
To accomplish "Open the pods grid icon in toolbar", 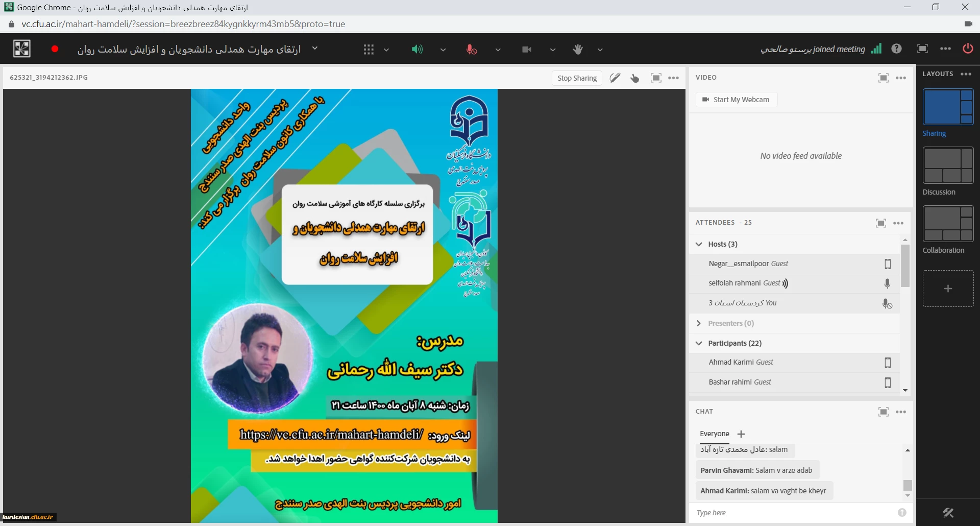I will [x=369, y=50].
